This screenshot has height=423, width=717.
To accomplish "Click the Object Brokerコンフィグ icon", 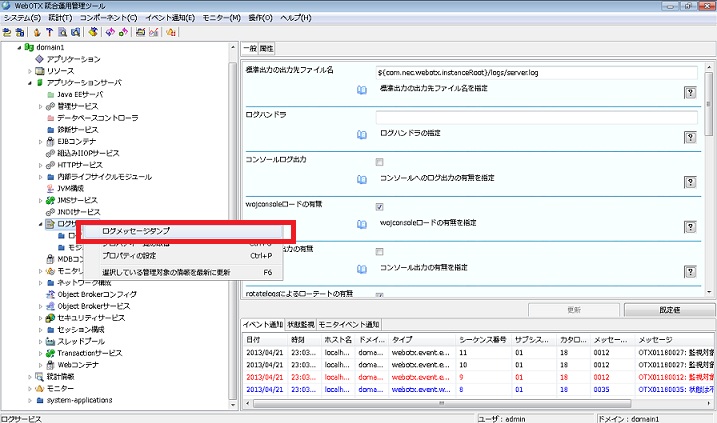I will (x=50, y=294).
